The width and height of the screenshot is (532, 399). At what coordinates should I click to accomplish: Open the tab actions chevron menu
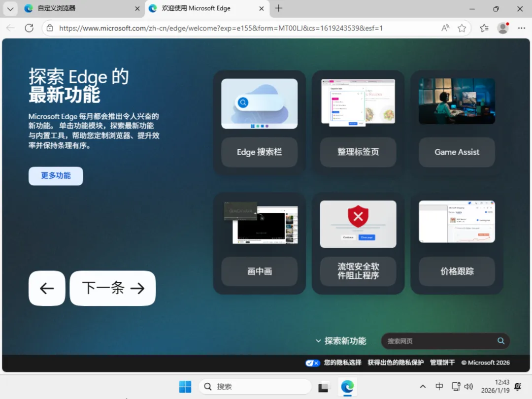[10, 9]
